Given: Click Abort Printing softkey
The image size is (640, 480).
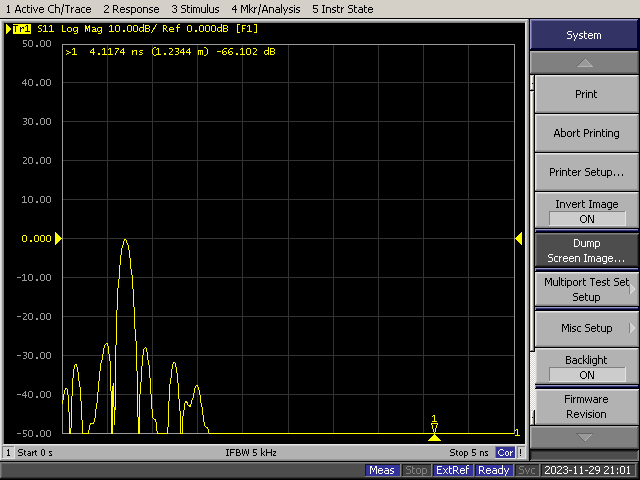Looking at the screenshot, I should (586, 133).
